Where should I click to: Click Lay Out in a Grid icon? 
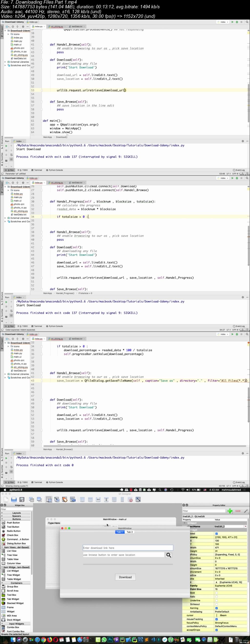(114, 500)
